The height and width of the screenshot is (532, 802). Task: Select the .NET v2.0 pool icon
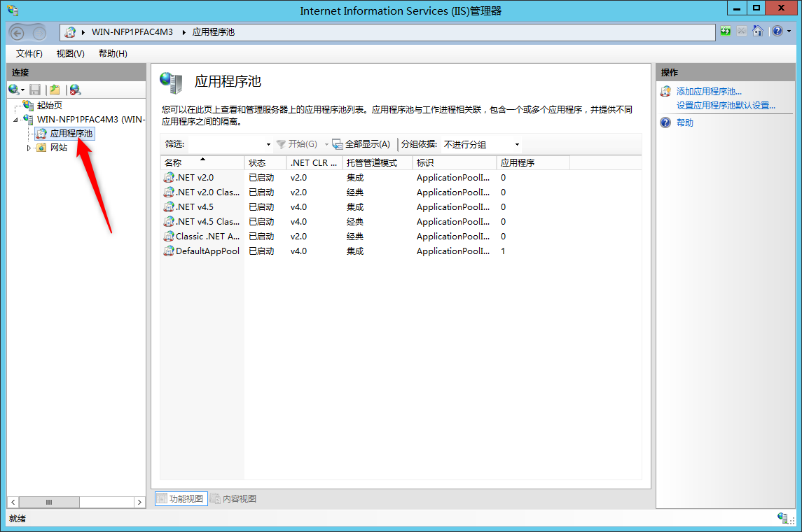click(x=168, y=177)
